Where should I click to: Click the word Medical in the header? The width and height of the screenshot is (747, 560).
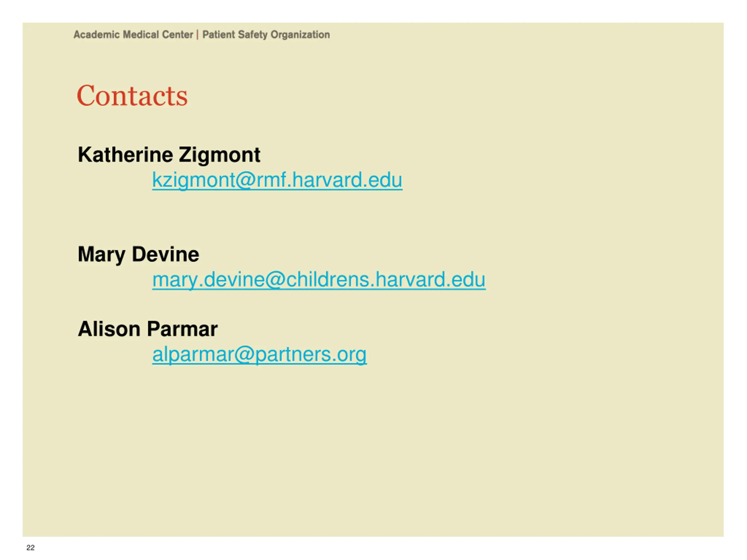(x=141, y=34)
